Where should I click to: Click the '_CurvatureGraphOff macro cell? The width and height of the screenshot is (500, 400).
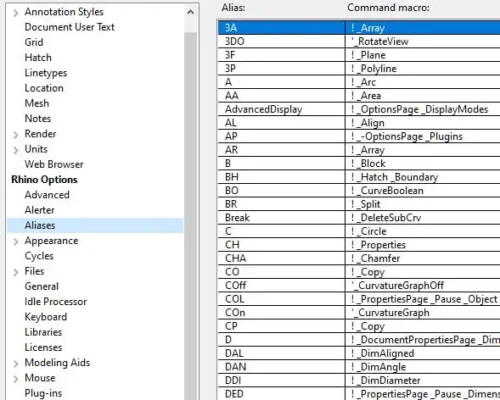tap(423, 285)
